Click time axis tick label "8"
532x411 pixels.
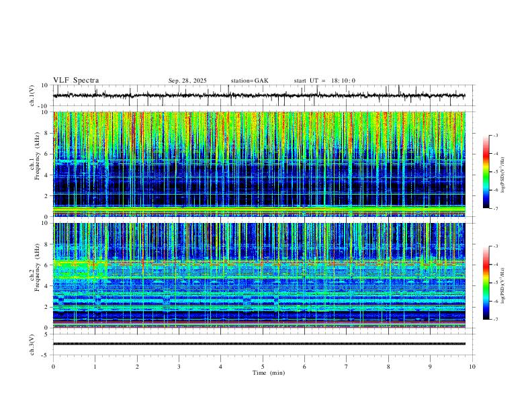(x=388, y=367)
